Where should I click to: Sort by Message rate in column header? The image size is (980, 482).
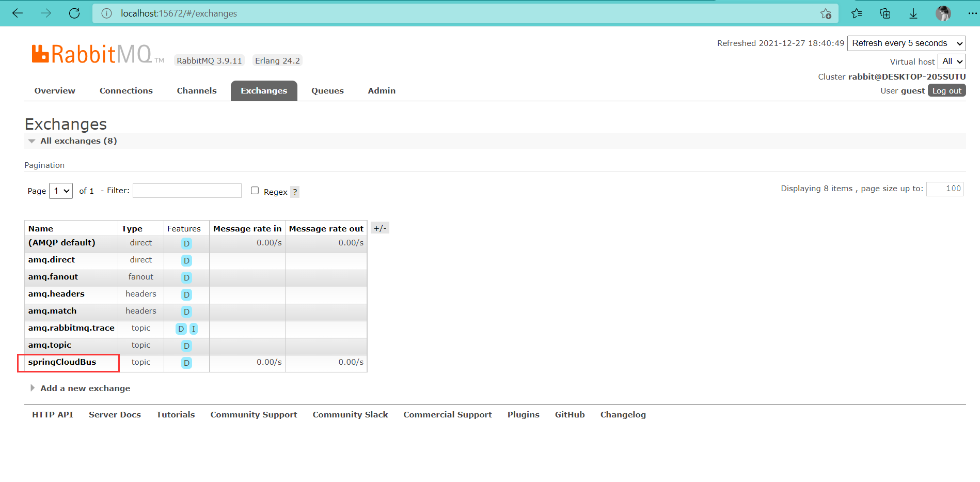pyautogui.click(x=247, y=229)
